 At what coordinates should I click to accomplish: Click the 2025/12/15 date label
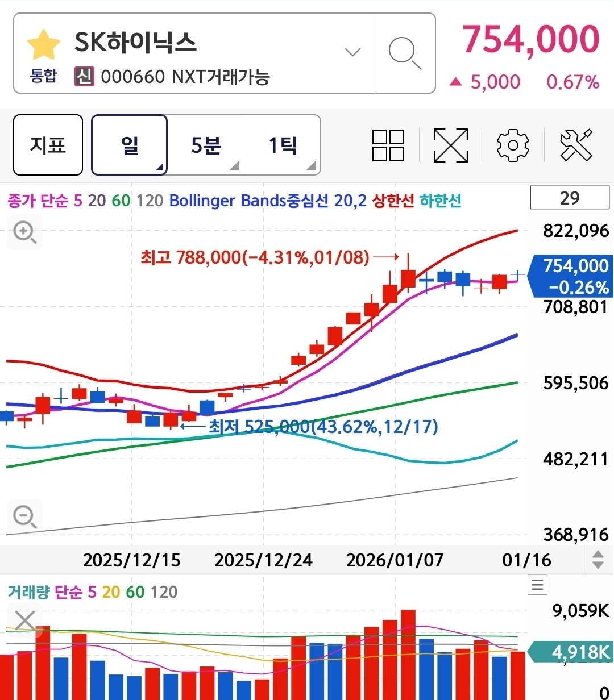tap(132, 560)
